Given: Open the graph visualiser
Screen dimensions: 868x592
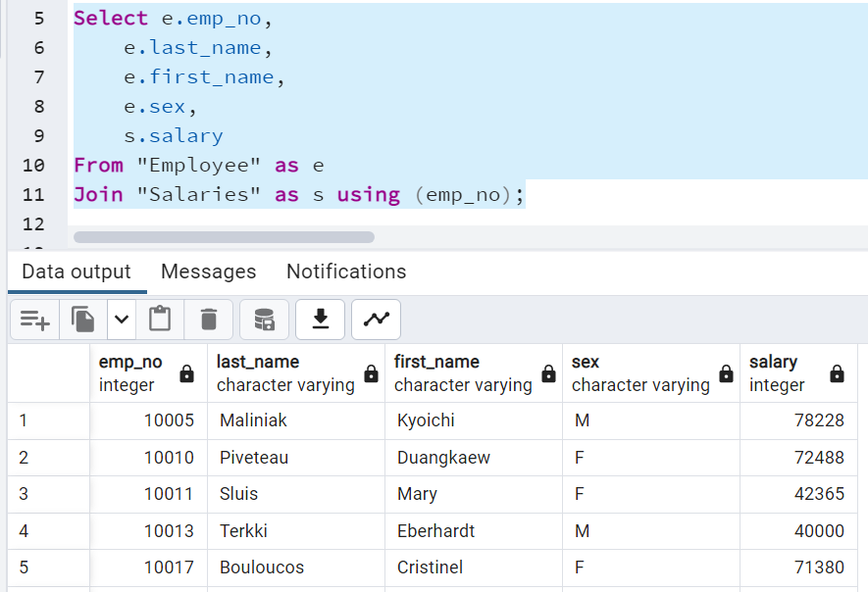Looking at the screenshot, I should [x=376, y=319].
